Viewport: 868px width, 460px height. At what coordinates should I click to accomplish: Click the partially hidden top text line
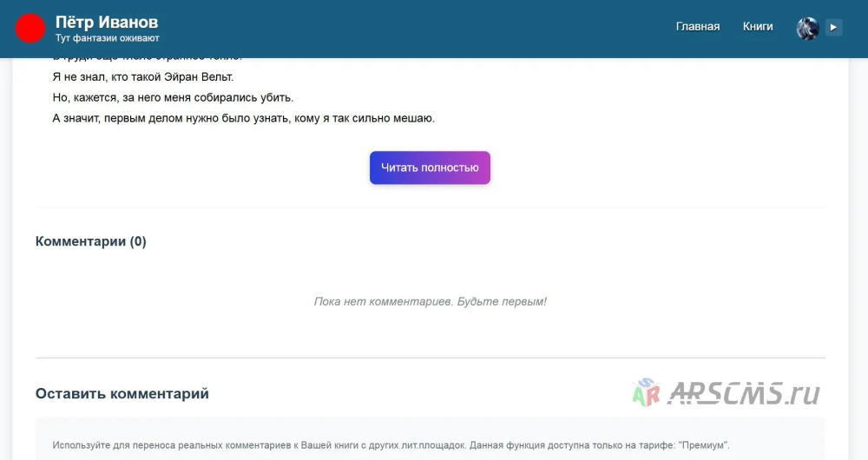(148, 58)
